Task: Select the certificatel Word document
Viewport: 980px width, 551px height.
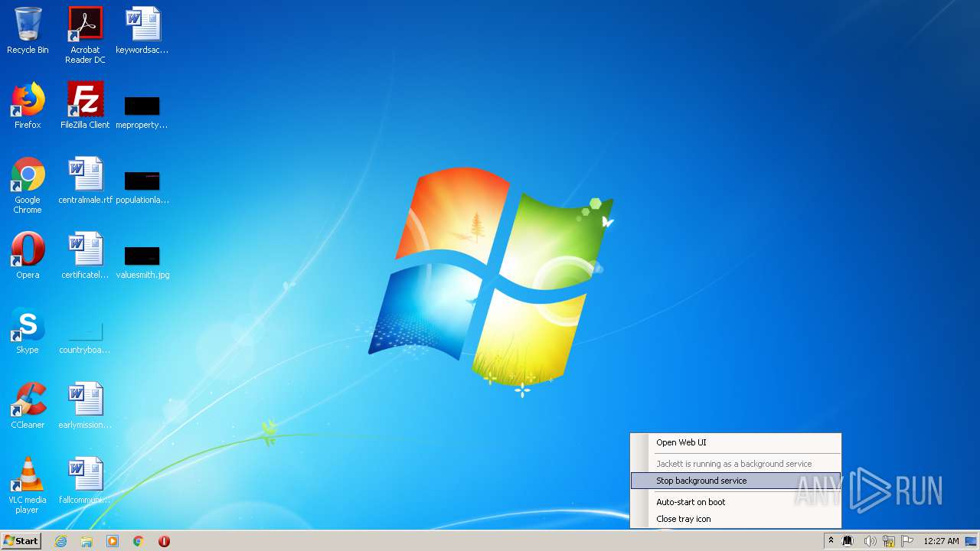Action: tap(85, 256)
